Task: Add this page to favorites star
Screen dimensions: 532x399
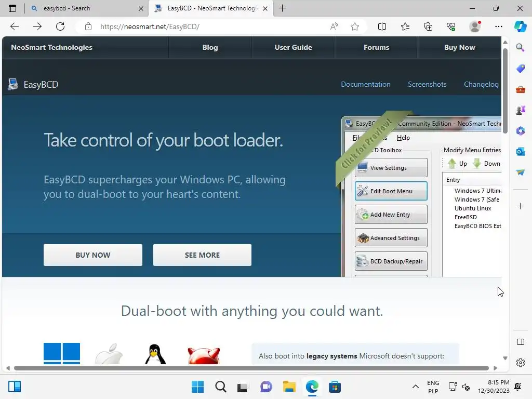Action: pyautogui.click(x=355, y=26)
